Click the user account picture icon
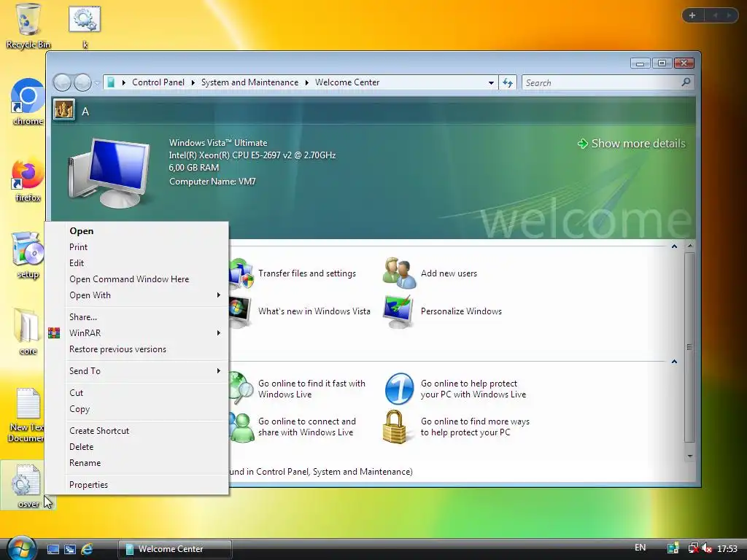This screenshot has width=747, height=560. click(64, 110)
